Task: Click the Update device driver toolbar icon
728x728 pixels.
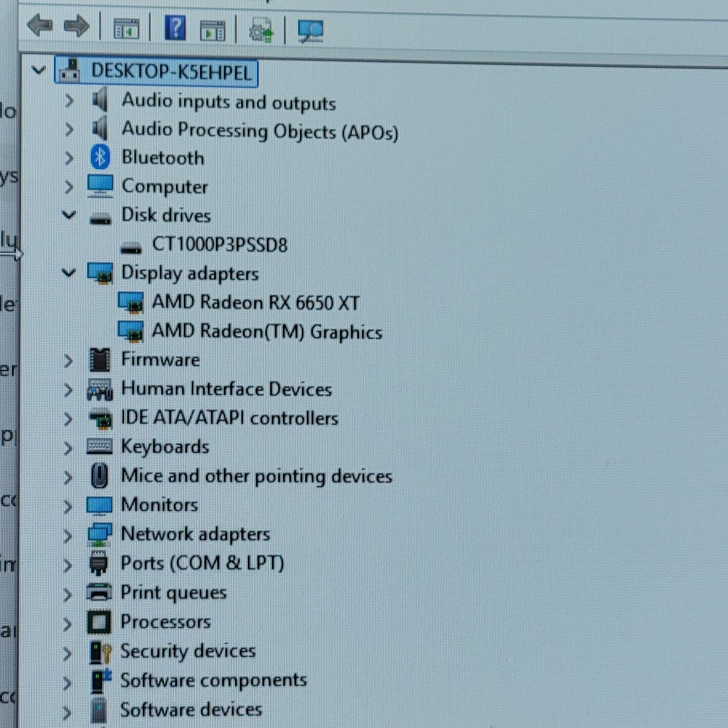Action: click(261, 31)
